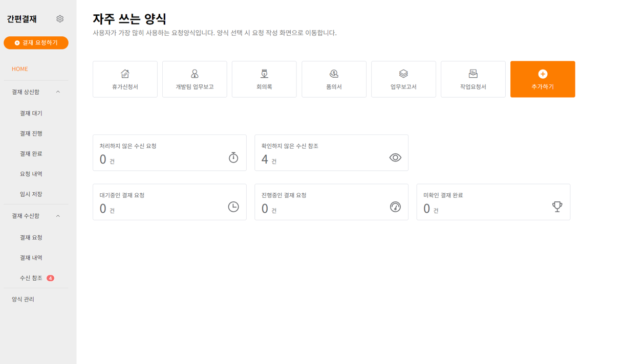
Task: Choose the 회의록 form icon
Action: point(264,74)
